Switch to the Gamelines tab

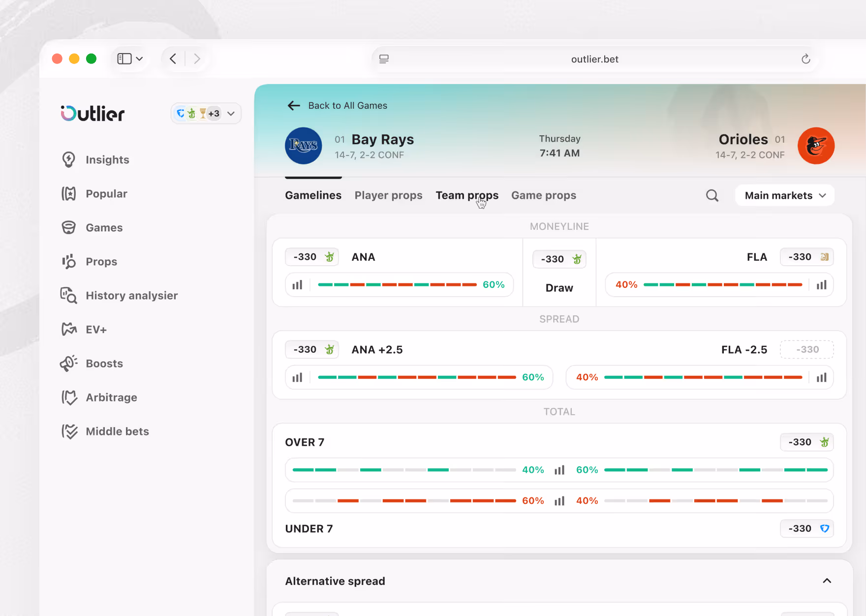click(313, 196)
